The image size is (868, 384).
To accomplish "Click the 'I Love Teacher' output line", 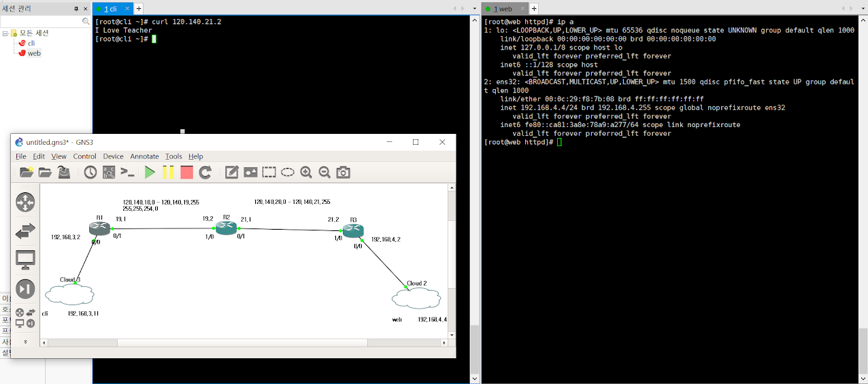I will click(124, 31).
